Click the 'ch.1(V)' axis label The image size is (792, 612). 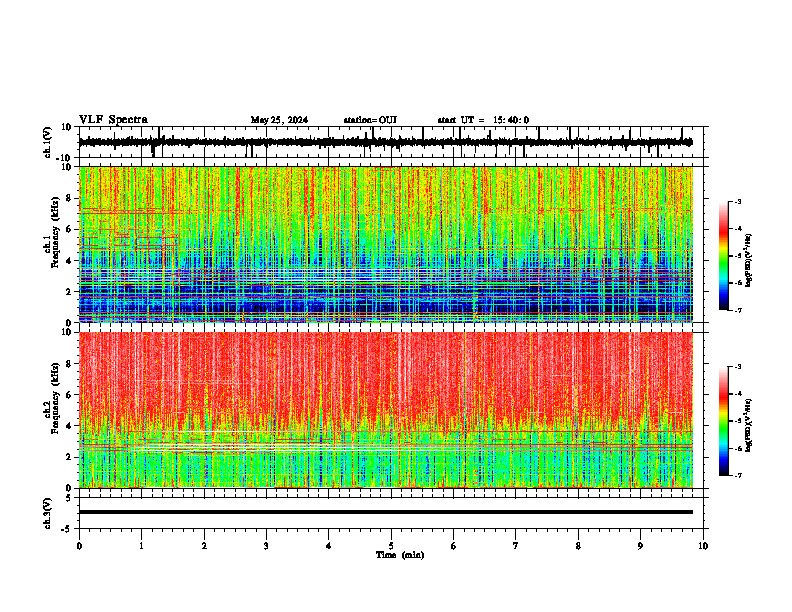(x=48, y=142)
